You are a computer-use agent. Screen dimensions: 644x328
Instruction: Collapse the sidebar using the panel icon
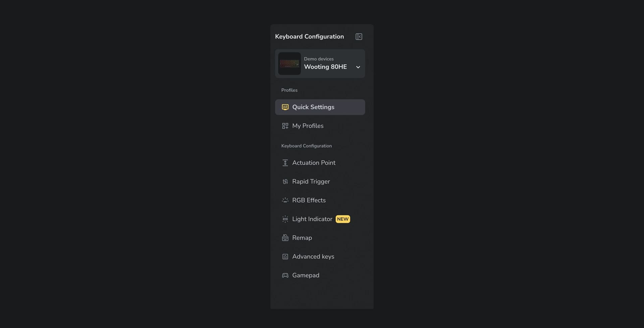[x=359, y=37]
